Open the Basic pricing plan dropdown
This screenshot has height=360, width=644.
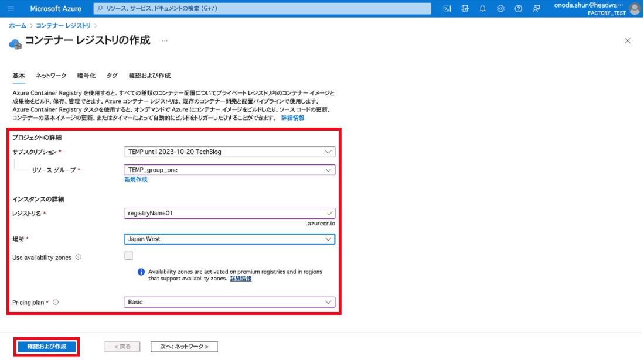(x=230, y=302)
